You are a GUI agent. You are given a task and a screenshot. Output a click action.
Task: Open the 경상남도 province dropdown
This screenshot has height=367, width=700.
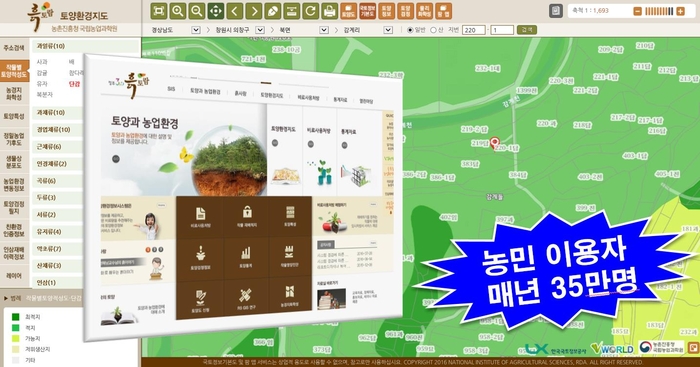(x=196, y=30)
